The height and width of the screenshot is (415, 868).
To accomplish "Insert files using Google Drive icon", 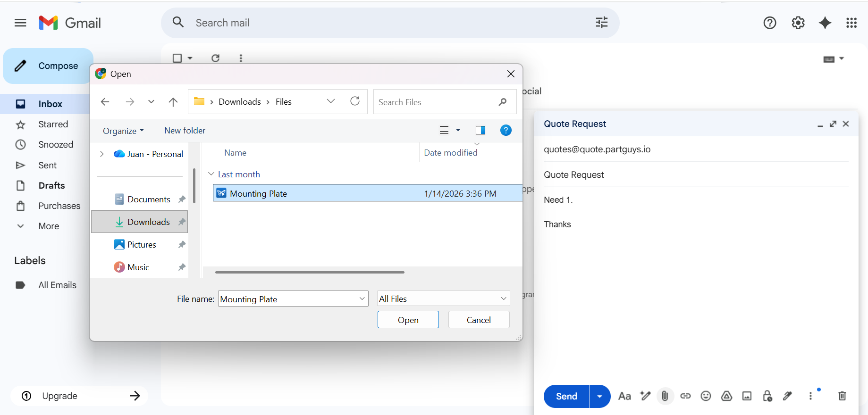I will [726, 396].
